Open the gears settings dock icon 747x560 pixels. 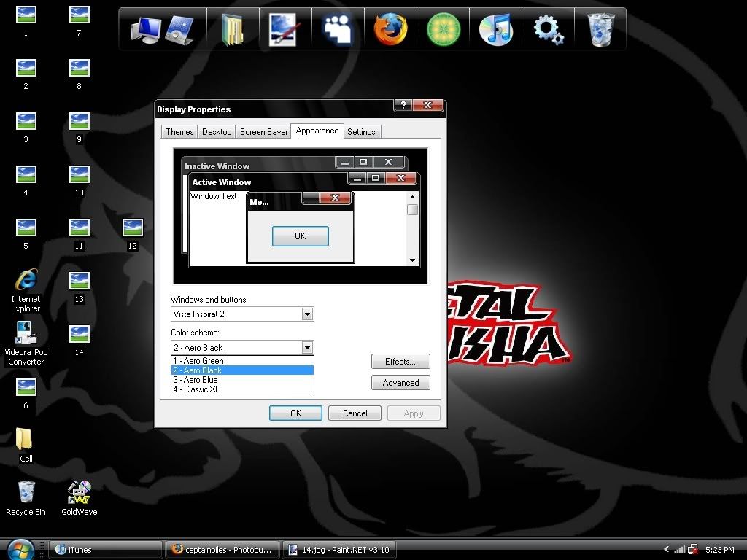[x=549, y=29]
